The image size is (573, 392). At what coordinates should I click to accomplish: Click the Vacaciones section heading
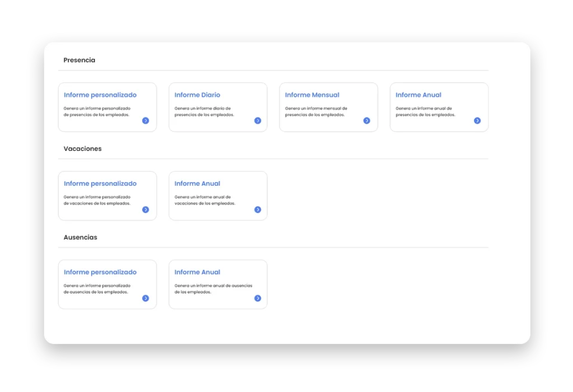(x=82, y=149)
